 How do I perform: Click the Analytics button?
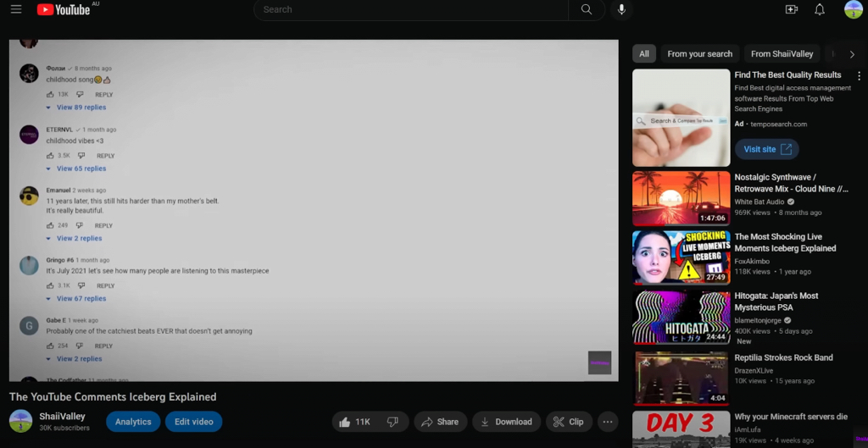tap(133, 422)
